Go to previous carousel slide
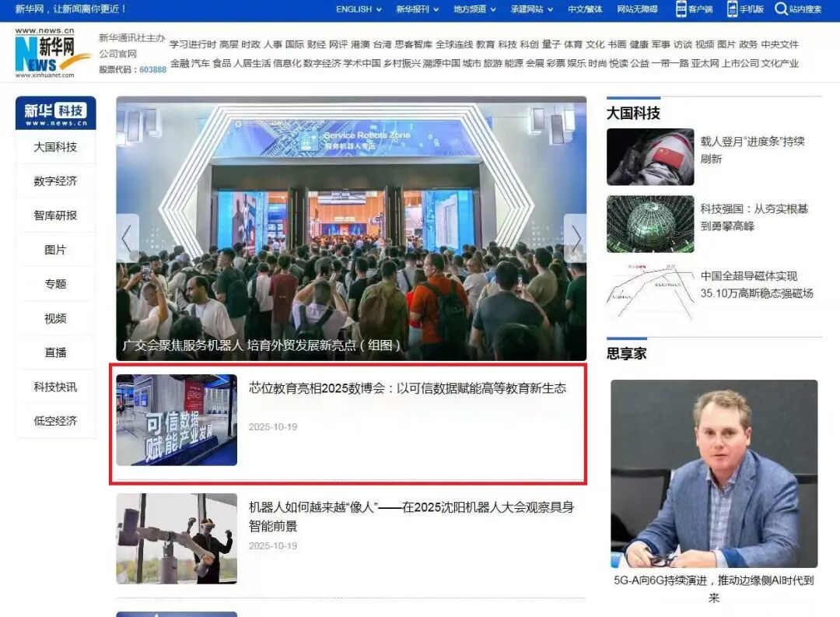The width and height of the screenshot is (840, 617). pyautogui.click(x=128, y=238)
